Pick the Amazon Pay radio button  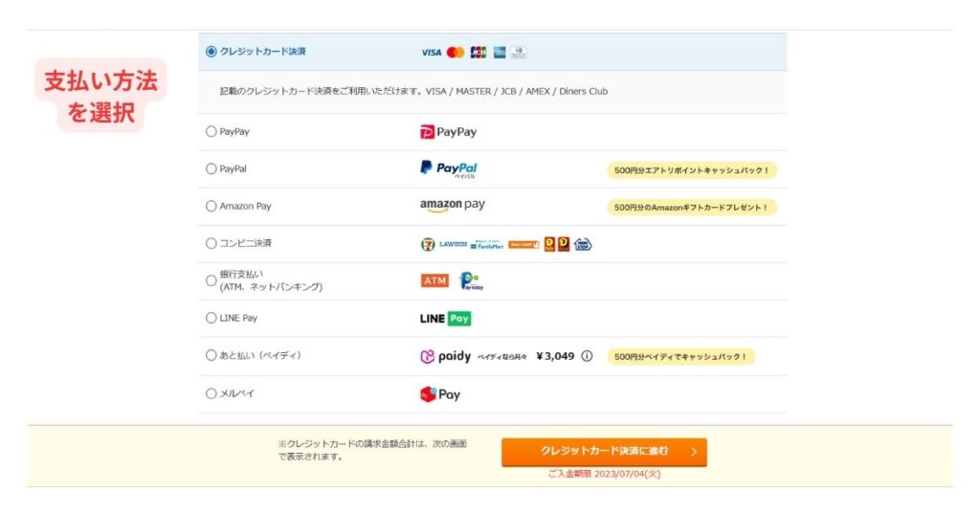click(x=212, y=206)
